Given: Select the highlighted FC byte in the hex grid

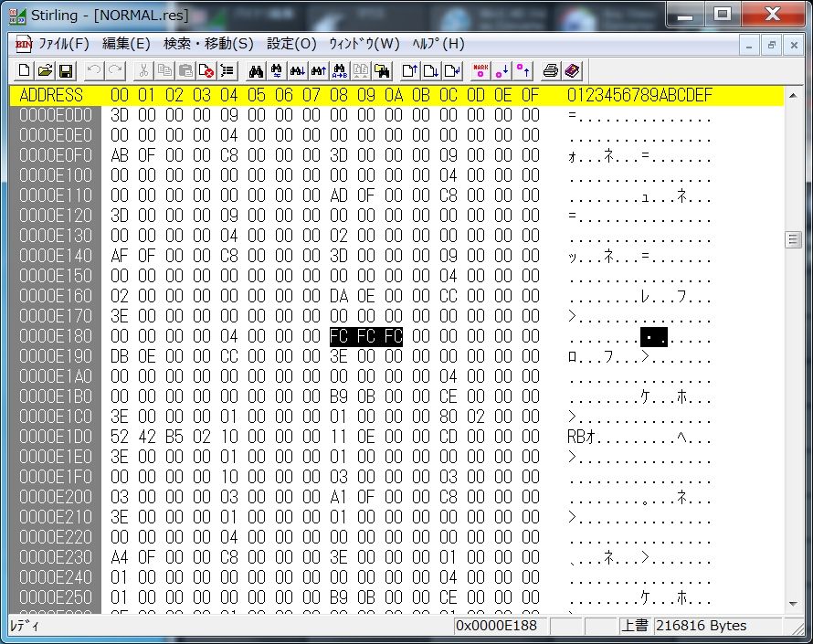Looking at the screenshot, I should [337, 336].
